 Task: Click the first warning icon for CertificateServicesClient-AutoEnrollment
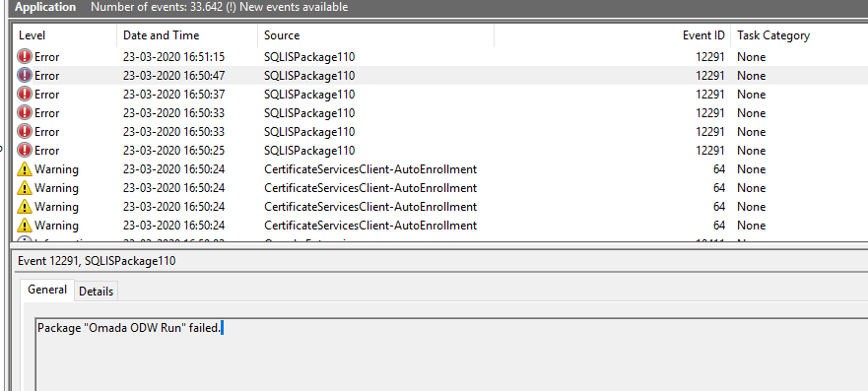point(25,169)
